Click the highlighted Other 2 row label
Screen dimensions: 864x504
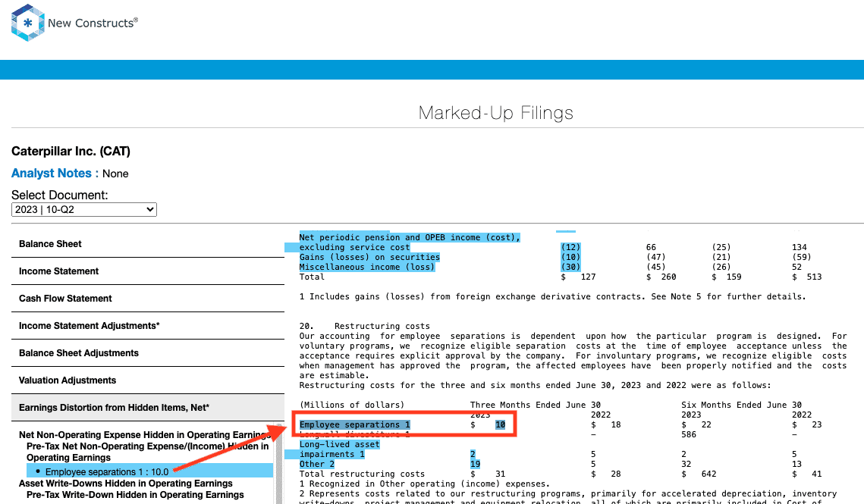coord(317,465)
